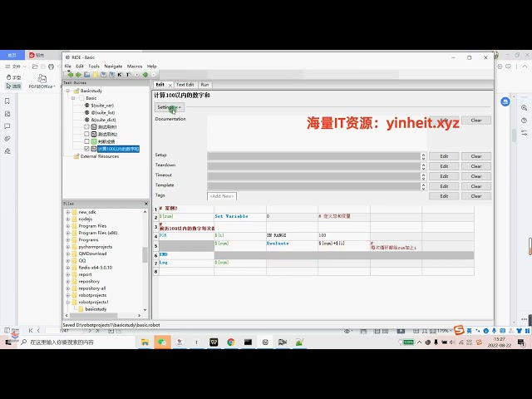Click Clear button for the Teardown row
532x399 pixels.
(x=476, y=166)
